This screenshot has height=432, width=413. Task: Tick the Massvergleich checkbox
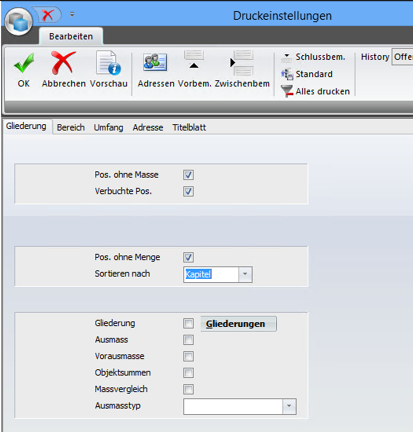point(188,389)
